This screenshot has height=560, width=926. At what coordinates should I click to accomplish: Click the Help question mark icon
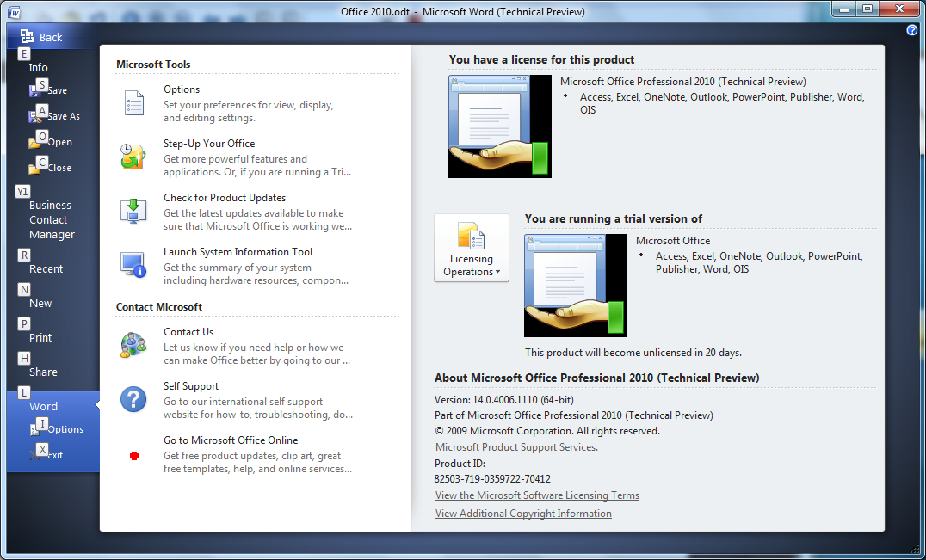tap(912, 29)
